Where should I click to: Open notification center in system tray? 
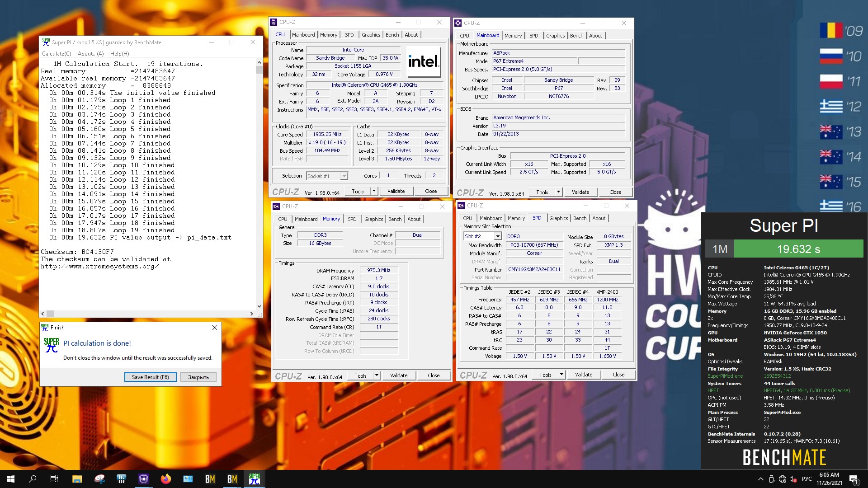[854, 479]
